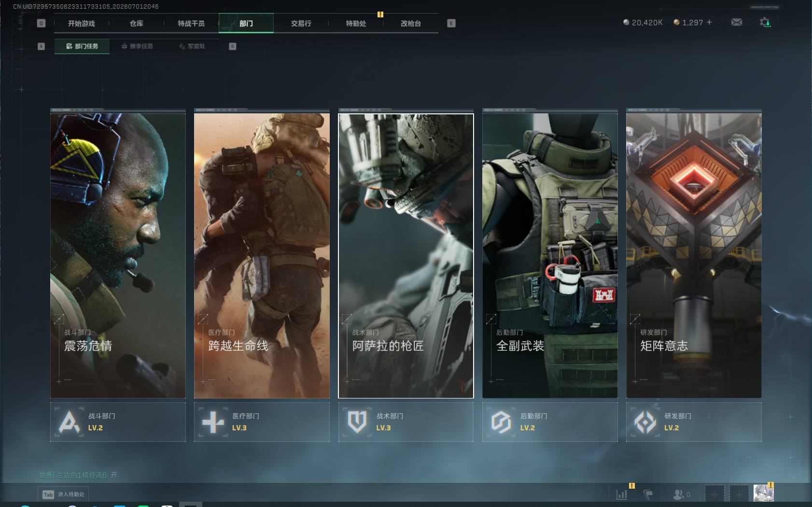Add currency with the plus icon
The image size is (812, 507).
[709, 22]
